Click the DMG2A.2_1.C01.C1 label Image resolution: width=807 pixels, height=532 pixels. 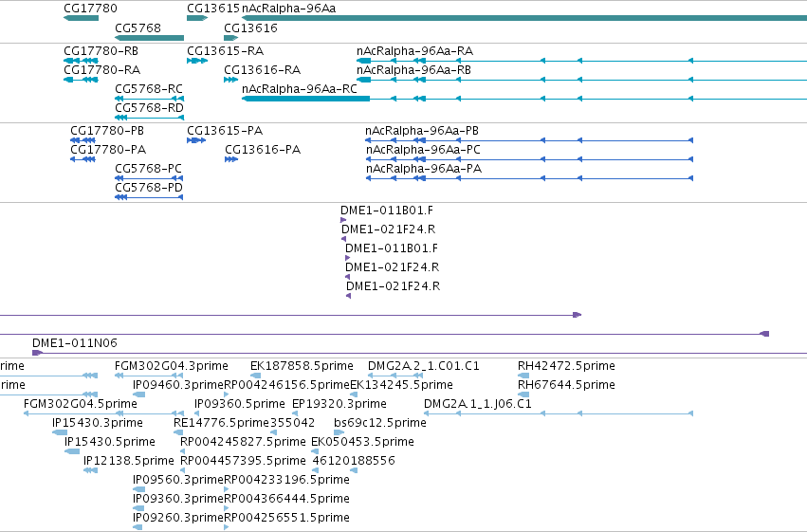click(x=424, y=366)
